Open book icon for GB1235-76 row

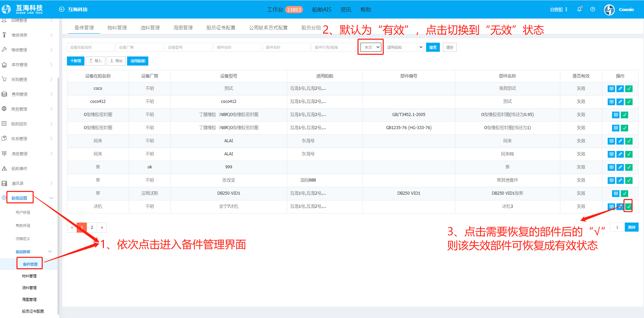pyautogui.click(x=616, y=128)
